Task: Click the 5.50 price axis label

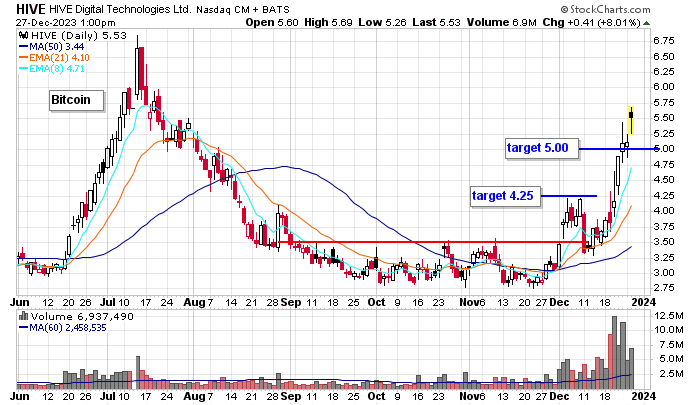Action: [664, 118]
